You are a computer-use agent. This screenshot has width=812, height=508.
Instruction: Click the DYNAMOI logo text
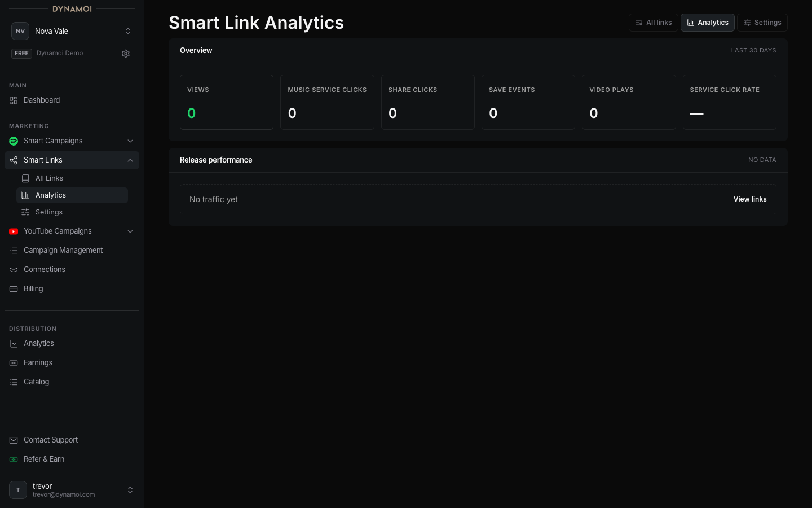point(72,9)
